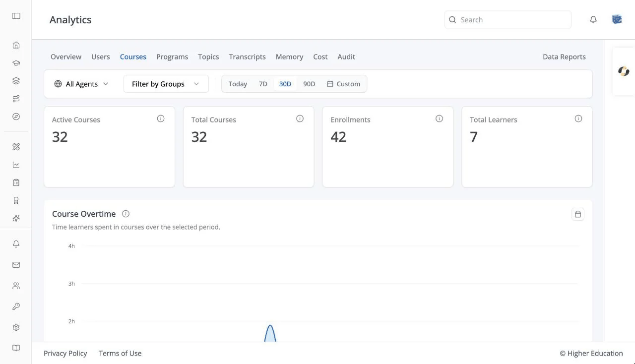This screenshot has height=364, width=635.
Task: Open the graduation cap icon in the sidebar
Action: pos(16,63)
